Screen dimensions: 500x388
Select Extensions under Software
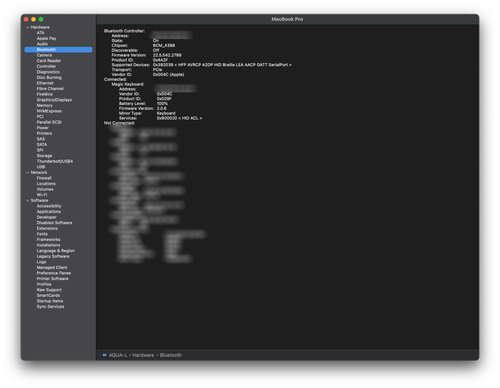click(x=47, y=229)
